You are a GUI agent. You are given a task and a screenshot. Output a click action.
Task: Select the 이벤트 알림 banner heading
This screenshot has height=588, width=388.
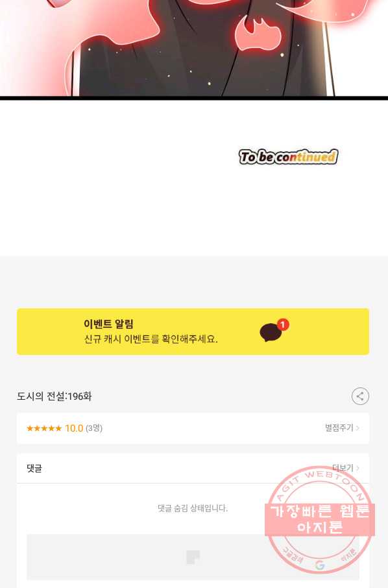tap(108, 324)
